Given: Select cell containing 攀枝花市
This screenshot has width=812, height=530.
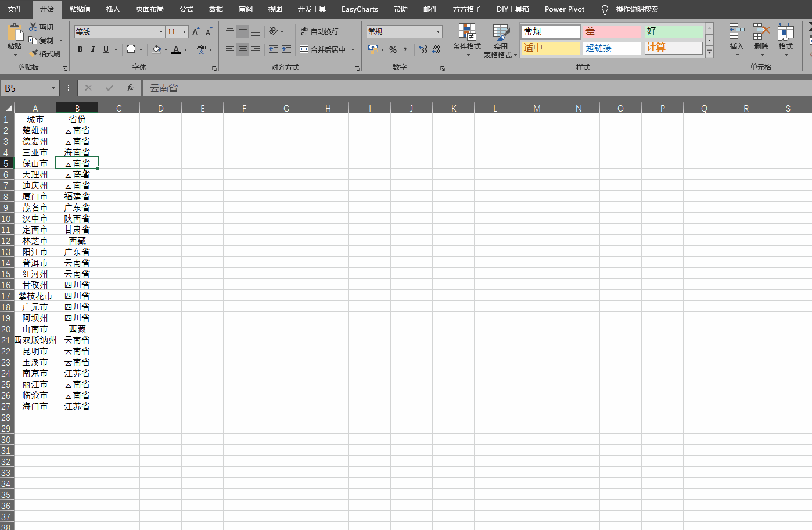Looking at the screenshot, I should point(35,296).
